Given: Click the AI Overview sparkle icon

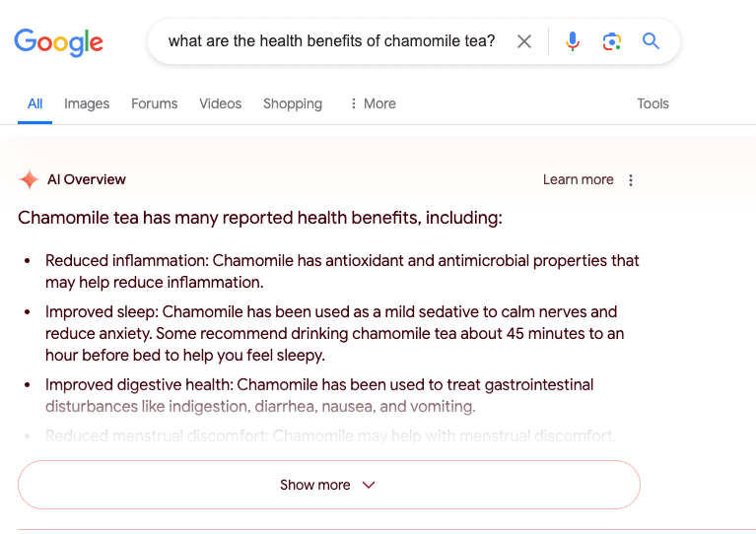Looking at the screenshot, I should [30, 179].
